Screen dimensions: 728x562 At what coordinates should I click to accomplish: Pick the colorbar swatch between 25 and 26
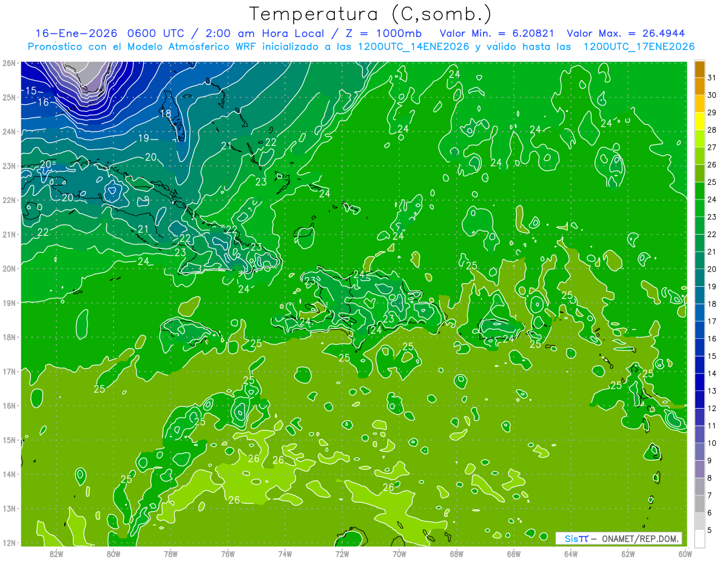coord(699,173)
